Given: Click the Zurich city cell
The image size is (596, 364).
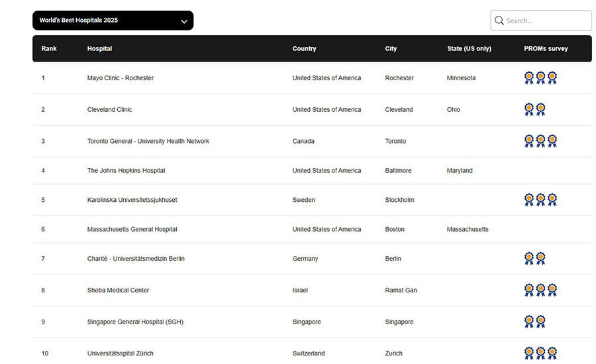Looking at the screenshot, I should click(393, 353).
